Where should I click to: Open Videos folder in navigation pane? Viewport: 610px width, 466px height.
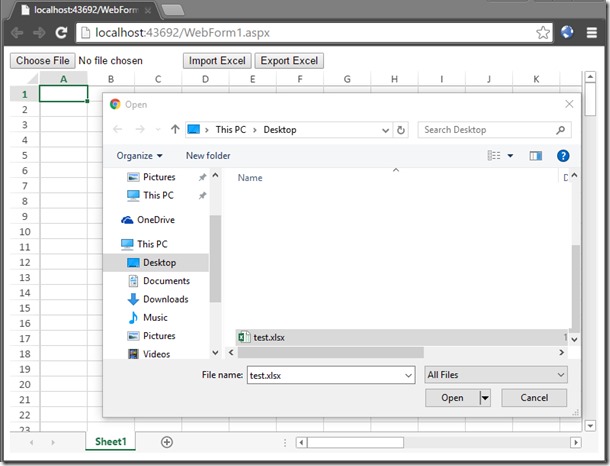tap(149, 354)
